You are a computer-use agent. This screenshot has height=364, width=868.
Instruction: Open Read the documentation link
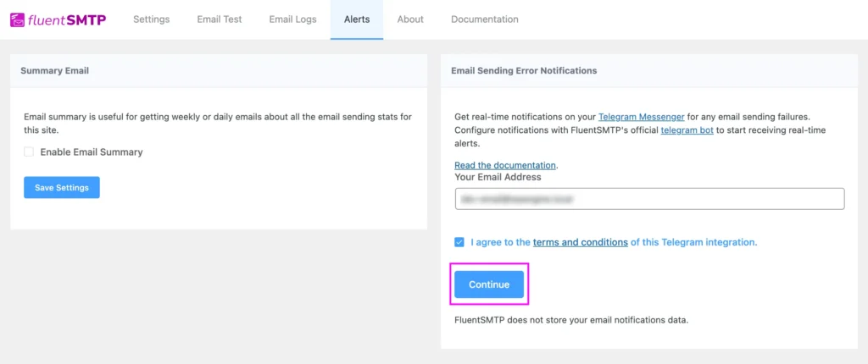tap(505, 165)
